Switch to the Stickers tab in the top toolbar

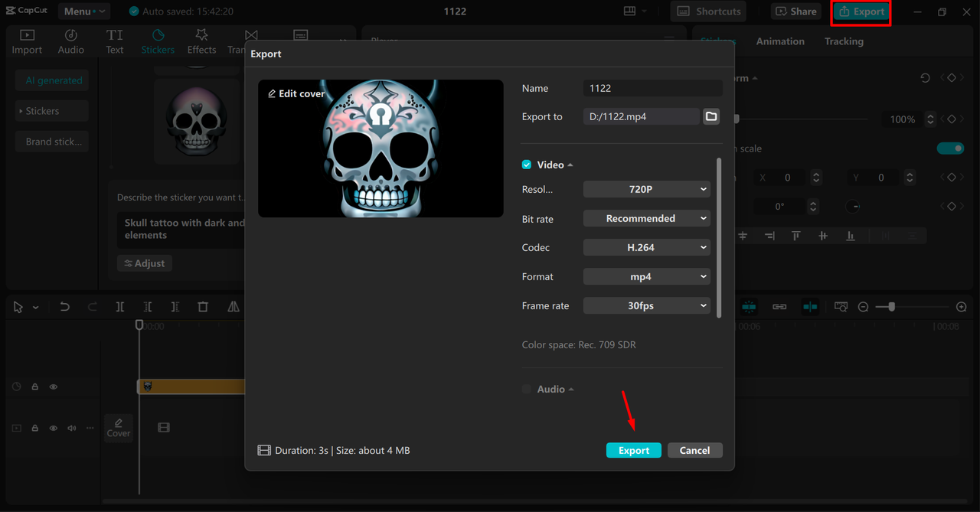click(x=158, y=42)
